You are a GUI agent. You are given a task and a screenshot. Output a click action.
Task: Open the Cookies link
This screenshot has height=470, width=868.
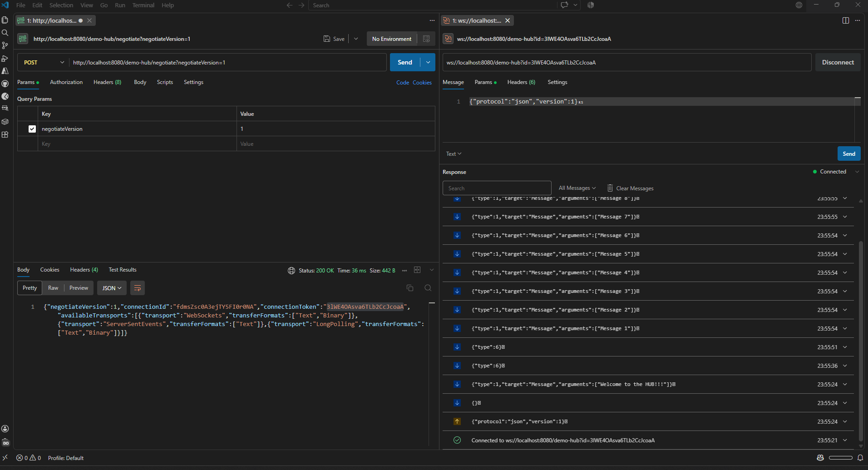point(422,83)
